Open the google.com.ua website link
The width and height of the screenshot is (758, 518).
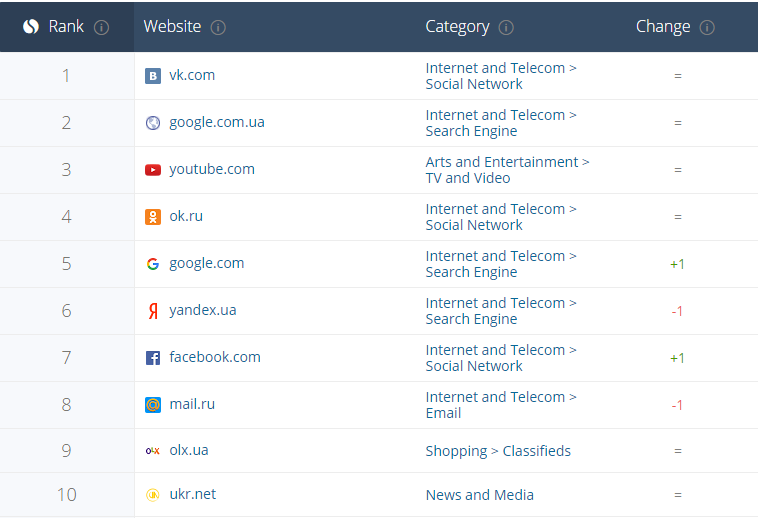[216, 123]
